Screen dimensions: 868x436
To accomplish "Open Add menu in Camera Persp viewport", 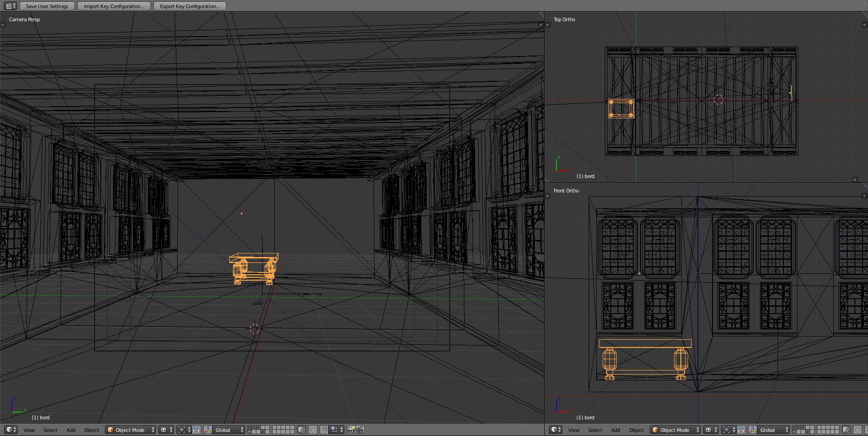I will coord(71,430).
